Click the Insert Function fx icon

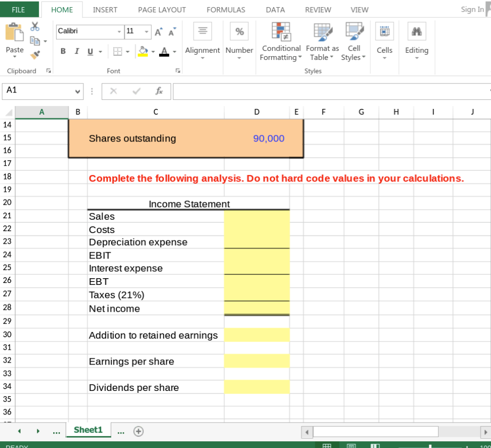159,91
